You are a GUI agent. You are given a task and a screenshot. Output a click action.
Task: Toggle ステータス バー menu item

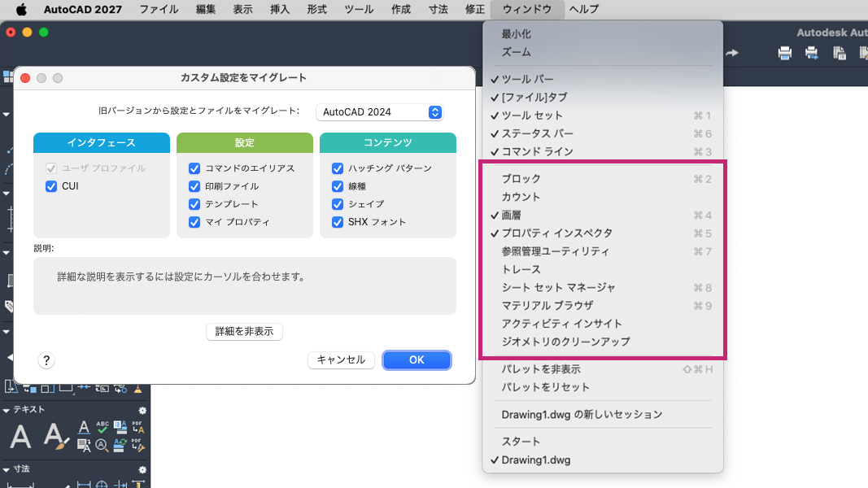602,134
